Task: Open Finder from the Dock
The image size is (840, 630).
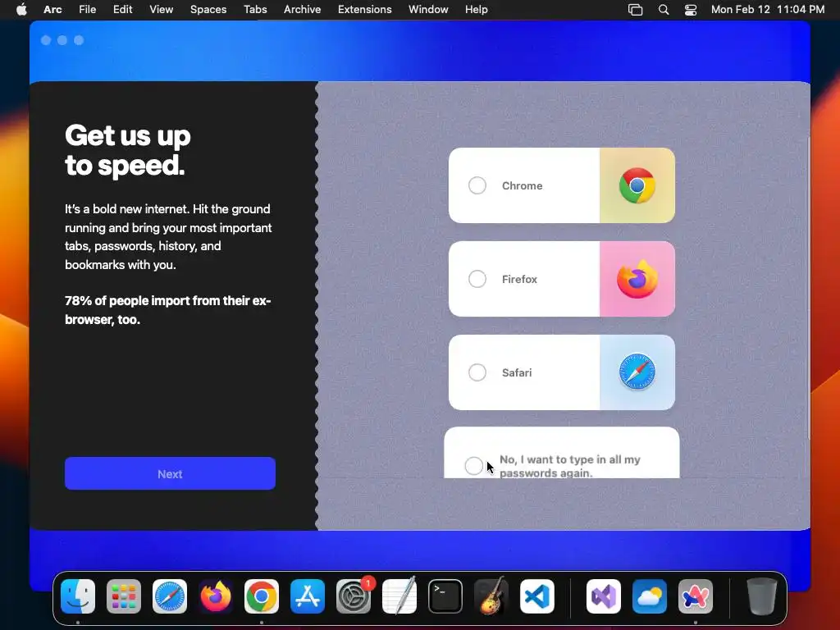Action: pos(78,596)
